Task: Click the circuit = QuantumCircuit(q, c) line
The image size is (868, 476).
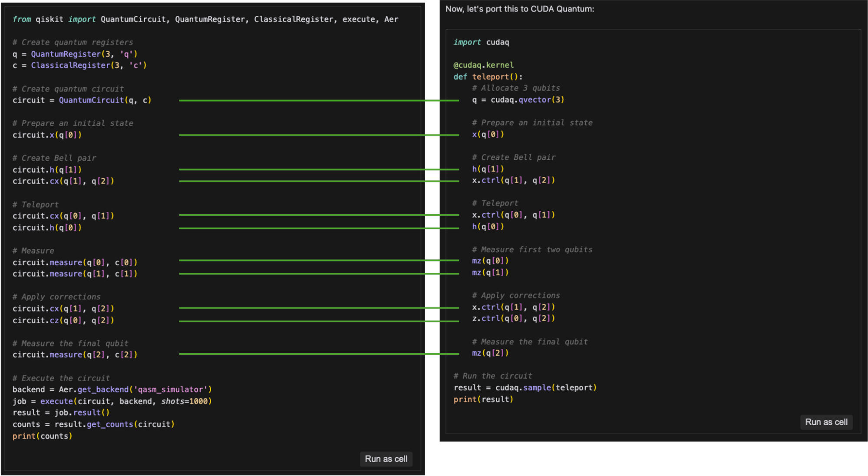Action: (x=82, y=100)
